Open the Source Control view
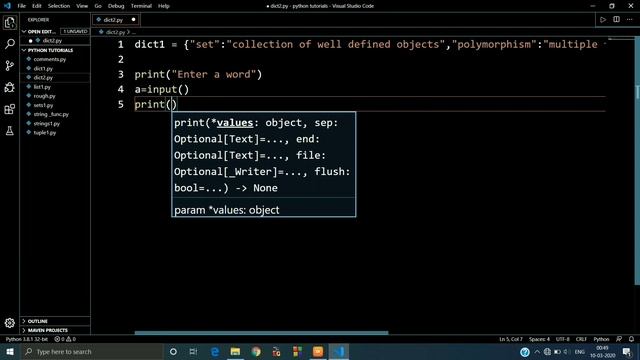 [x=9, y=66]
